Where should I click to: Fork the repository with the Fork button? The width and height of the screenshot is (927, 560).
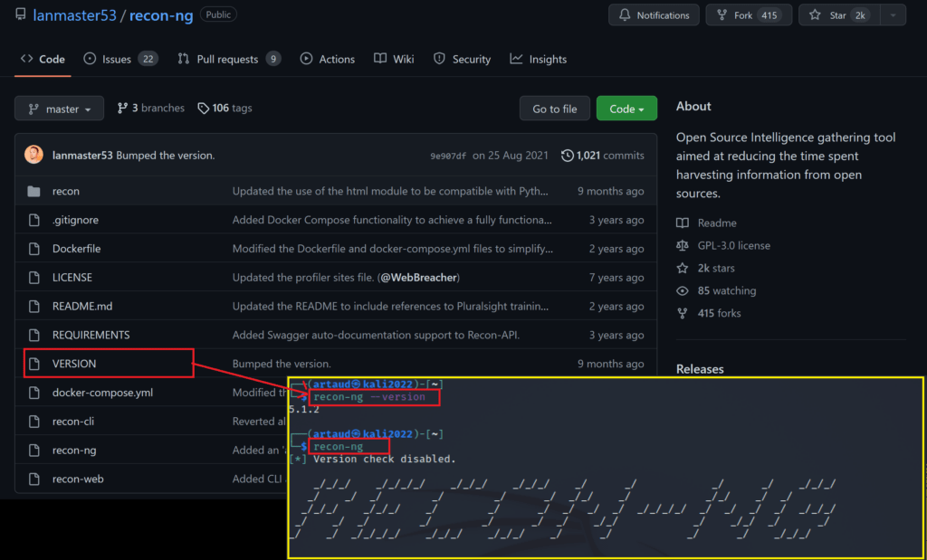[x=749, y=15]
